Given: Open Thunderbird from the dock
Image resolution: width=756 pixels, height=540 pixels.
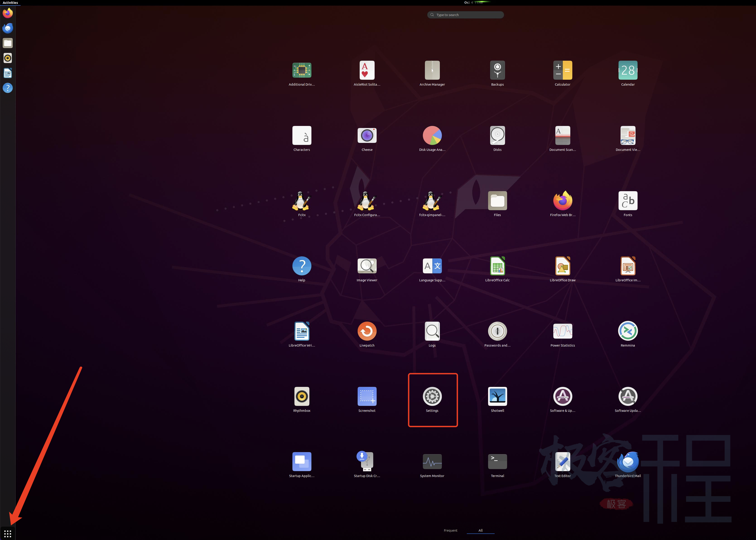Looking at the screenshot, I should [8, 28].
